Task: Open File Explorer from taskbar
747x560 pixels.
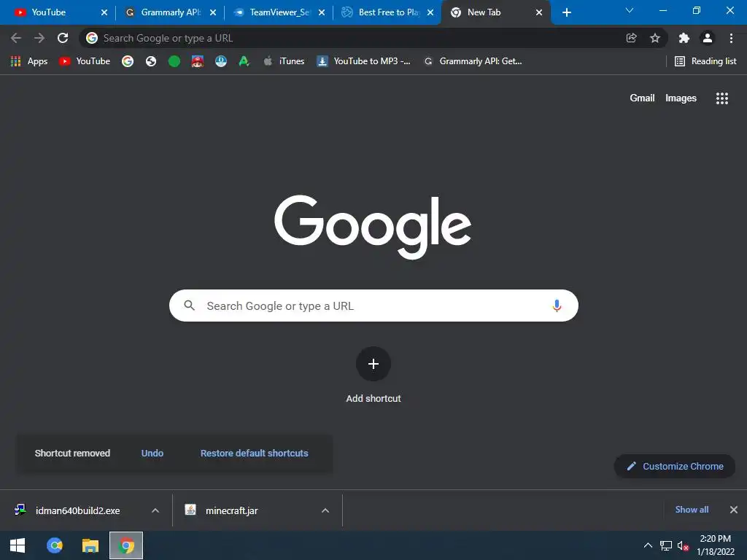Action: point(90,545)
